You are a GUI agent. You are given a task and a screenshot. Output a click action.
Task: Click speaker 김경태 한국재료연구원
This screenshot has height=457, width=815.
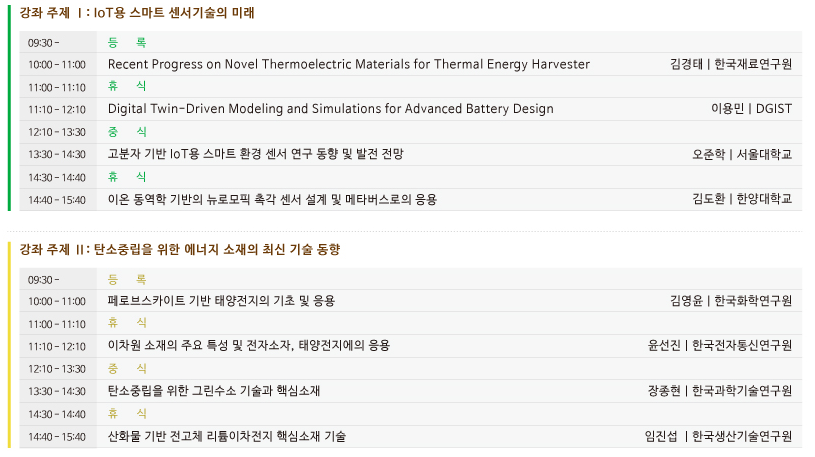731,64
